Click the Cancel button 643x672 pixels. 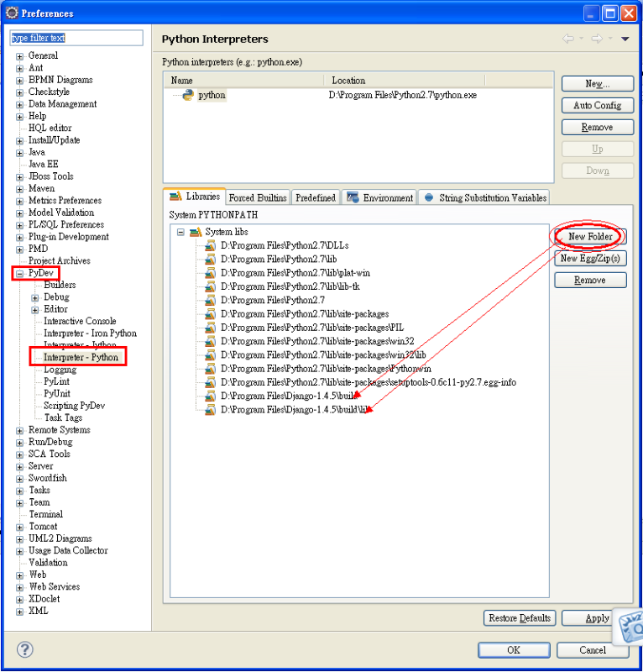tap(593, 650)
